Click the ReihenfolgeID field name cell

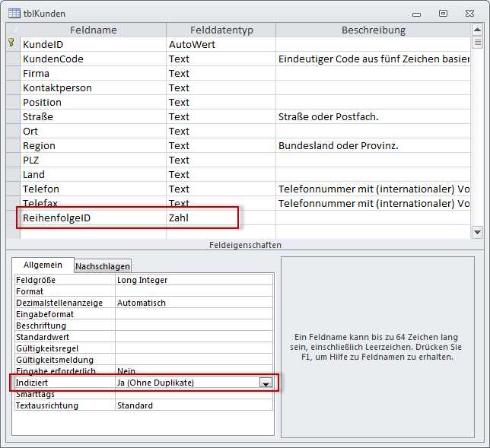(x=93, y=218)
